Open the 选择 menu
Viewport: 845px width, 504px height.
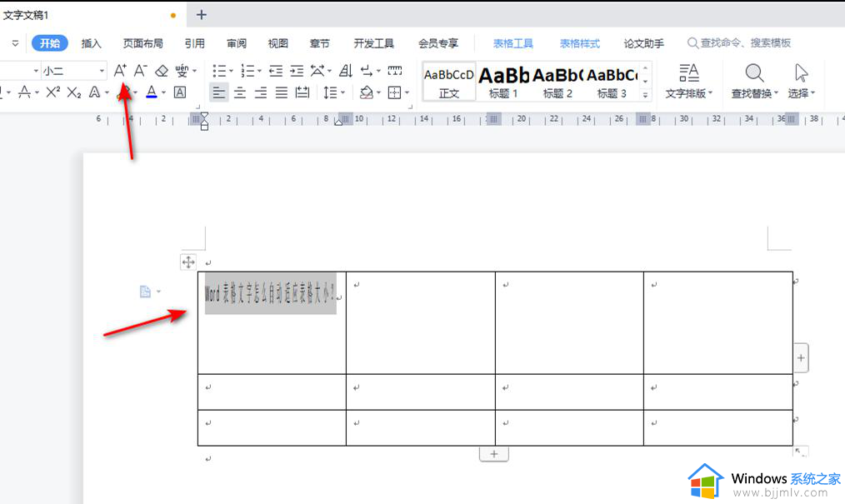coord(802,82)
